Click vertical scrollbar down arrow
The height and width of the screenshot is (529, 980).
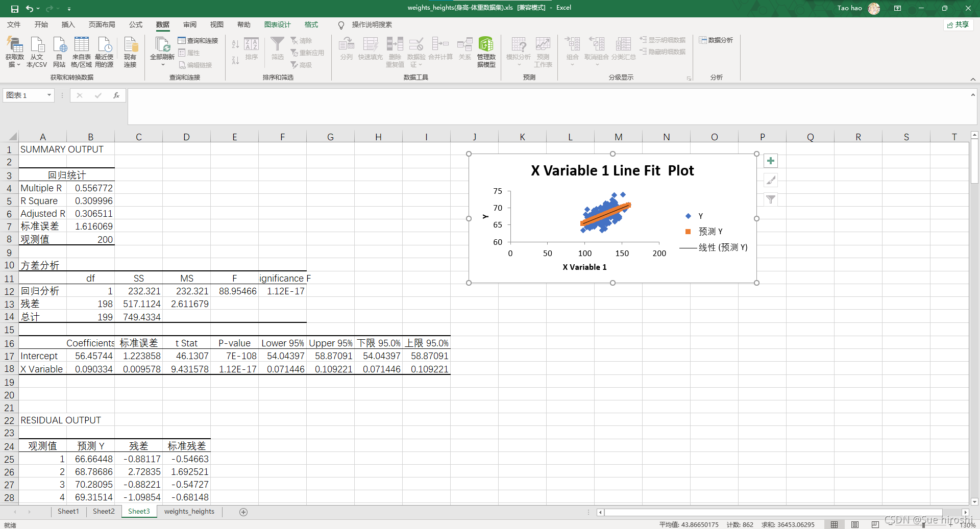point(974,501)
